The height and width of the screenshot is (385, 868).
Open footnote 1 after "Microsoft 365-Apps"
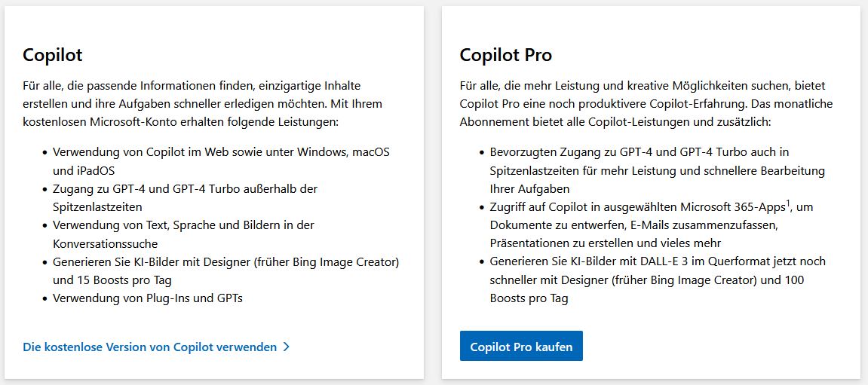[x=789, y=202]
